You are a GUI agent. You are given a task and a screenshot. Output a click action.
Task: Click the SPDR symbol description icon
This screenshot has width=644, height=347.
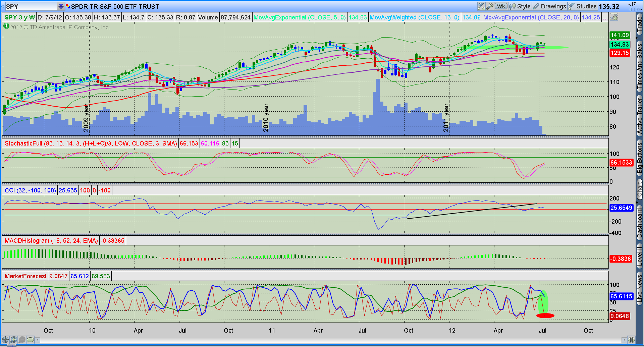tap(68, 6)
